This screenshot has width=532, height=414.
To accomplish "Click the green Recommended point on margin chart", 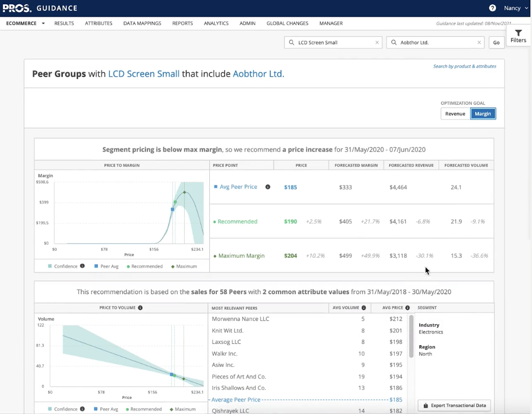I will point(175,202).
